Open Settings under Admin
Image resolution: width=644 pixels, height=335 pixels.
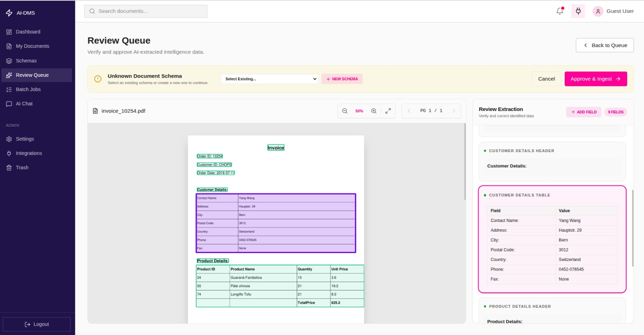pos(37,139)
